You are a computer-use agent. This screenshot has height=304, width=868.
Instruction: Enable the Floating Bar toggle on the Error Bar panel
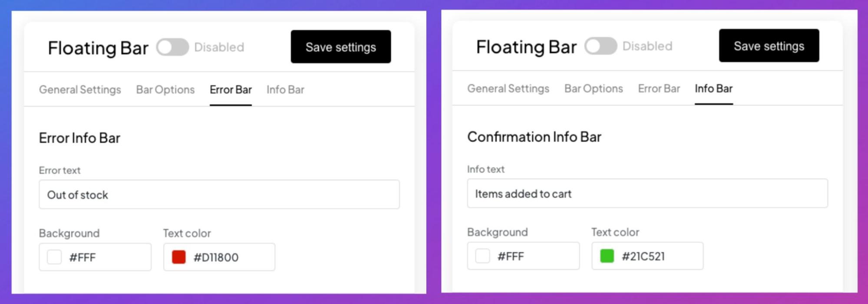[x=172, y=48]
